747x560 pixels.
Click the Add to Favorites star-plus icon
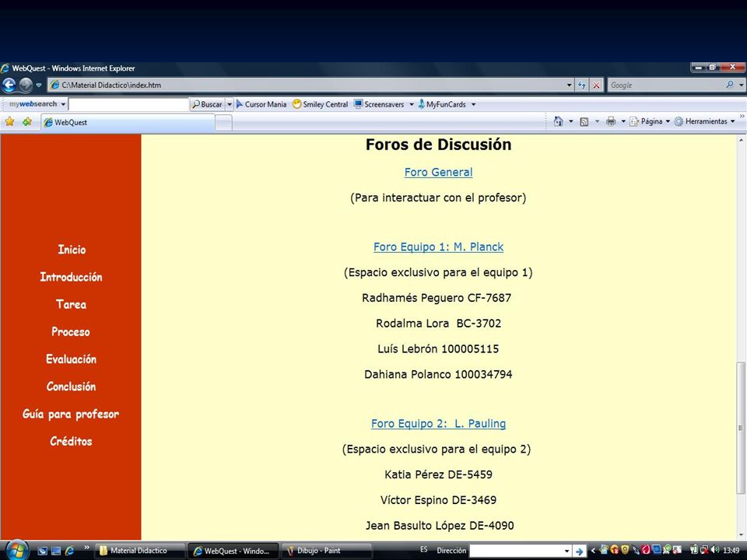(x=27, y=122)
